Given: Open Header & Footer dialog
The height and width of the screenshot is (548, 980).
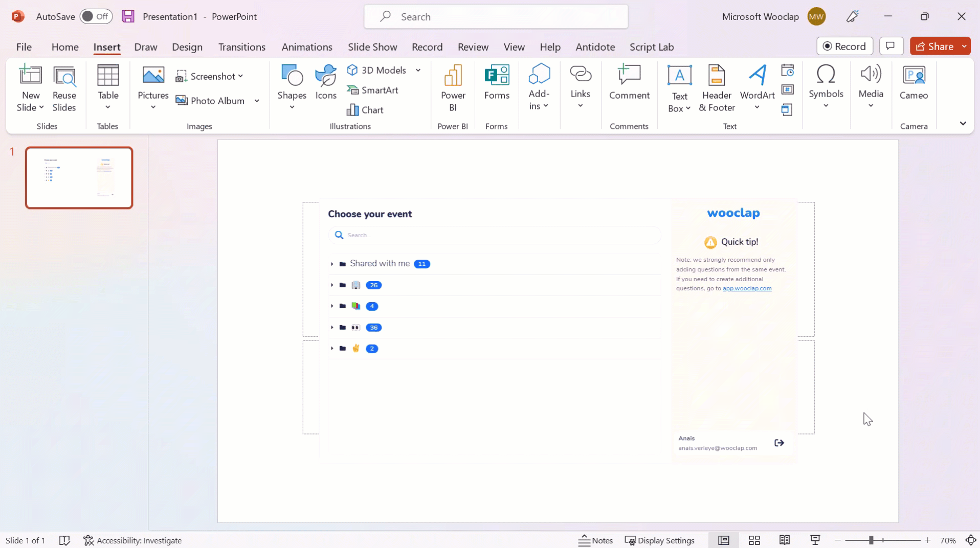Looking at the screenshot, I should pos(717,88).
